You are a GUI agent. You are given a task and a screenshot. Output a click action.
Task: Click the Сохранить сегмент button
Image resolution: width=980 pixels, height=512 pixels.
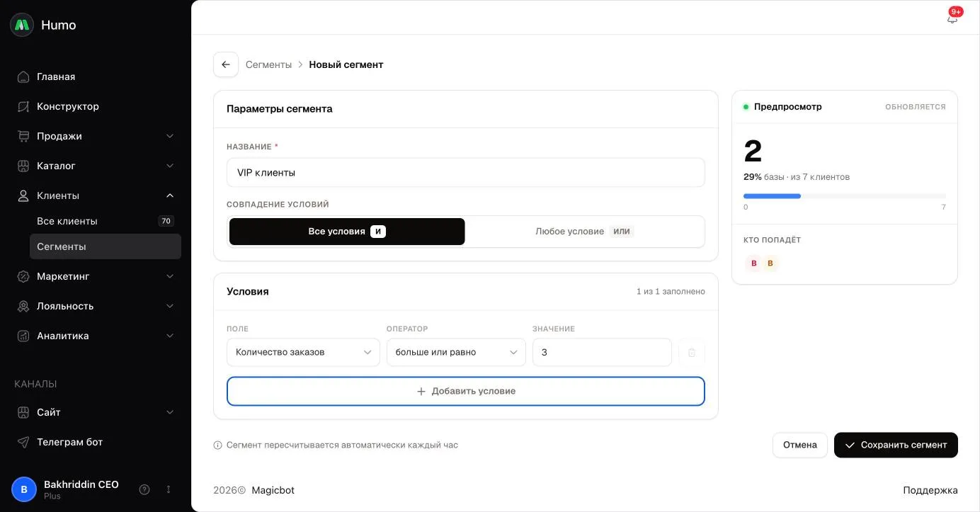pyautogui.click(x=896, y=445)
